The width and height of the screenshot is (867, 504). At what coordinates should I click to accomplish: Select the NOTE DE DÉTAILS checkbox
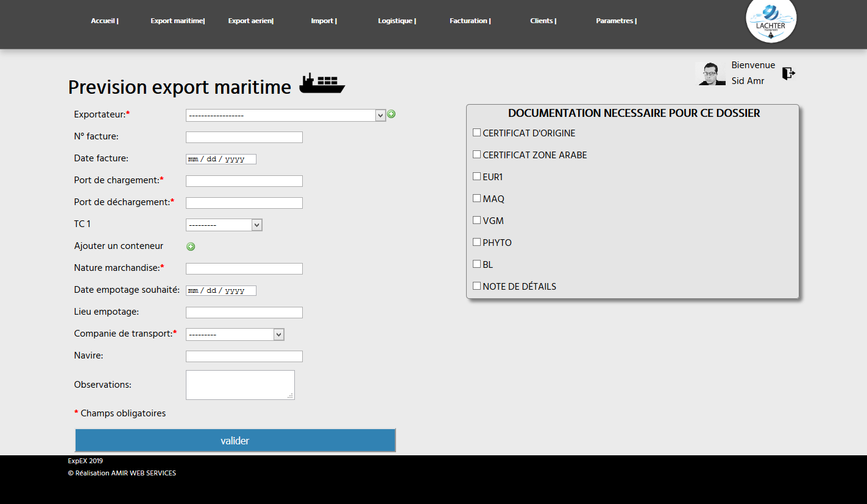pos(476,286)
